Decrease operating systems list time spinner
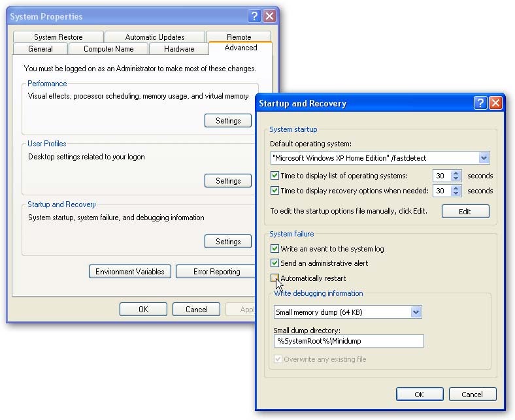The width and height of the screenshot is (515, 420). 456,178
